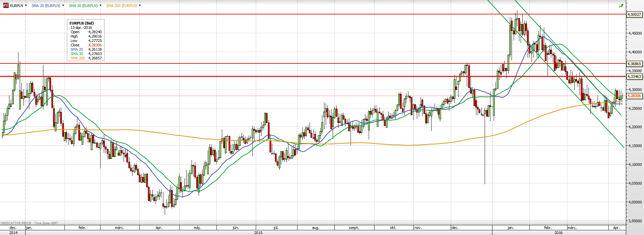Click the nov. month label on time axis
Image resolution: width=644 pixels, height=235 pixels.
pos(418,228)
